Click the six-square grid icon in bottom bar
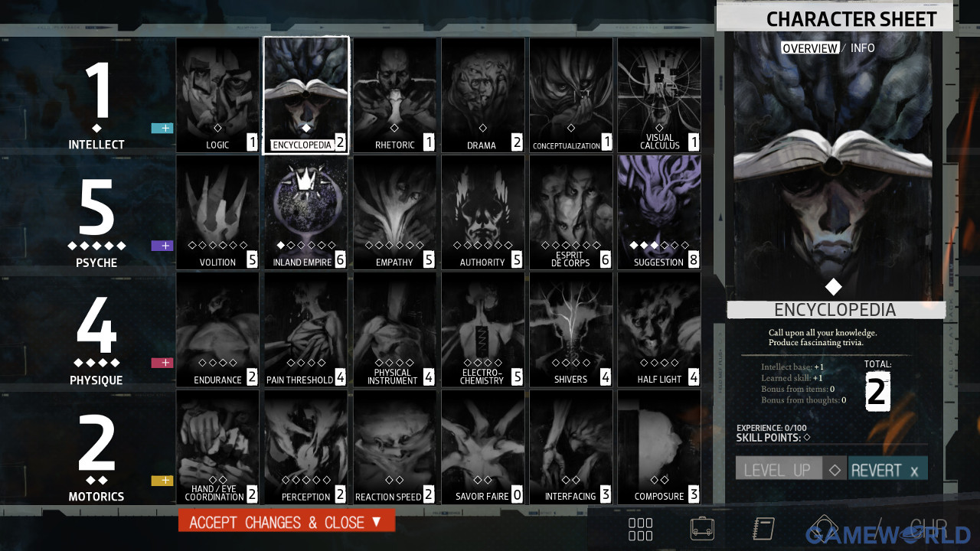Viewport: 980px width, 551px height. [x=640, y=529]
